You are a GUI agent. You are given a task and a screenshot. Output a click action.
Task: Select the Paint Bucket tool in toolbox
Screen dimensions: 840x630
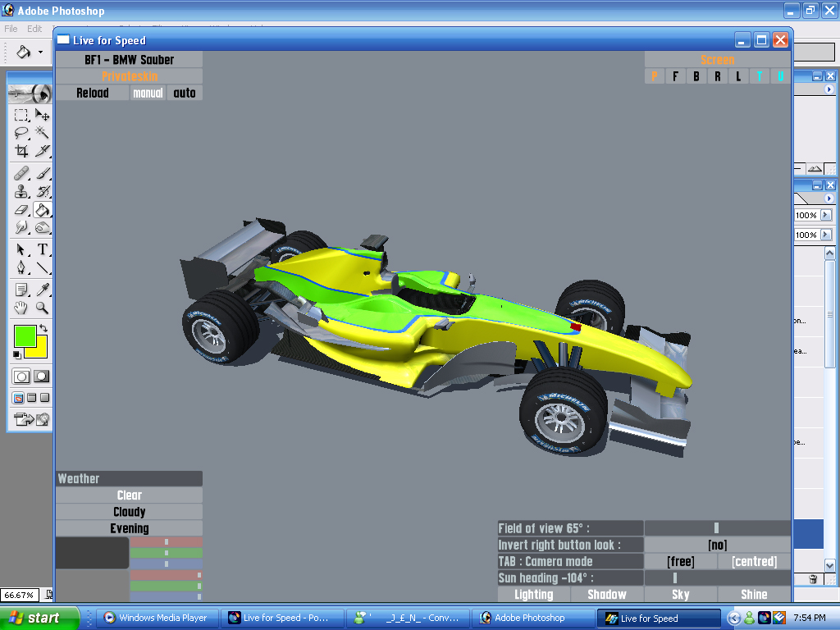click(42, 209)
